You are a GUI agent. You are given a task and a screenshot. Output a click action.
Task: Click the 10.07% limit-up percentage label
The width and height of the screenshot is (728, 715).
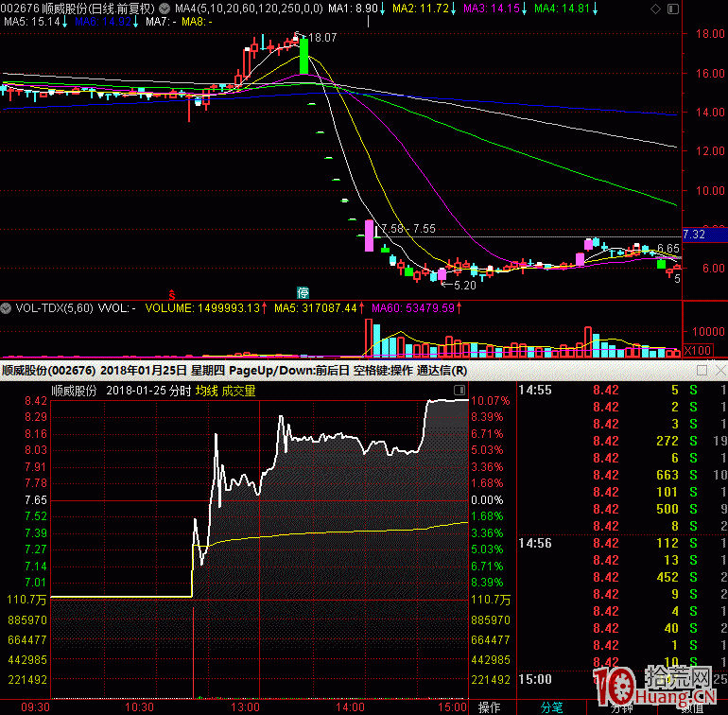[x=491, y=400]
